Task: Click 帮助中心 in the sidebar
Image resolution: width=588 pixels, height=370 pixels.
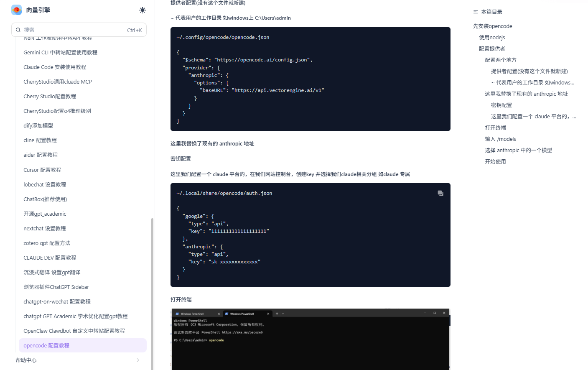Action: [x=26, y=360]
